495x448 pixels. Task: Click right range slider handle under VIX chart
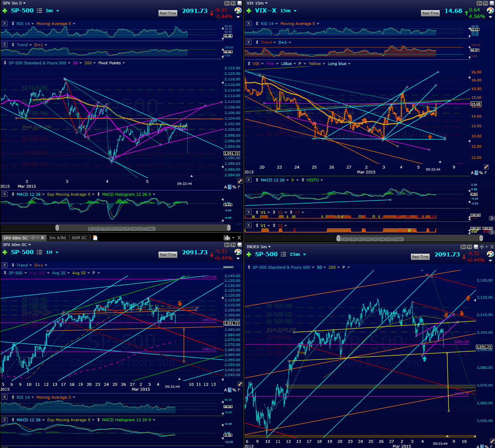click(x=481, y=238)
